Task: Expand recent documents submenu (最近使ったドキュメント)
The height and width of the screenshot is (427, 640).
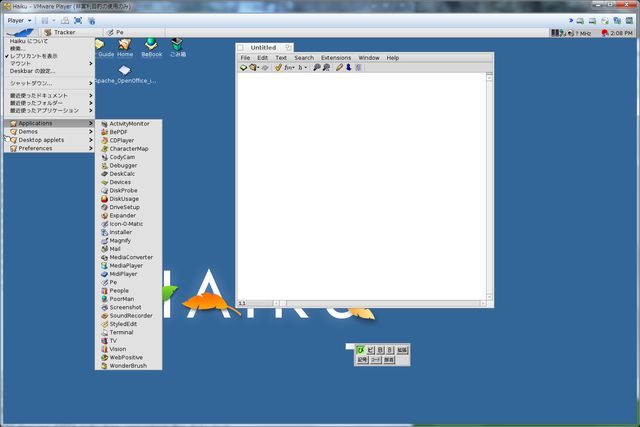Action: (49, 96)
